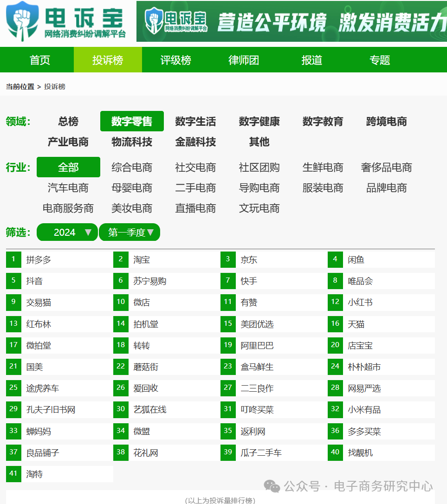Open the 首页 menu item
Viewport: 447px width, 504px height.
point(39,59)
